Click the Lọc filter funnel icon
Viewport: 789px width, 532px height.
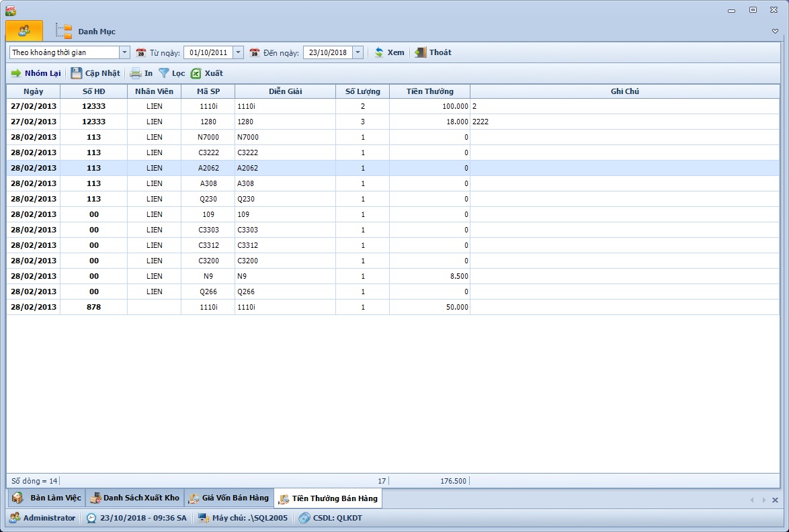pos(164,73)
